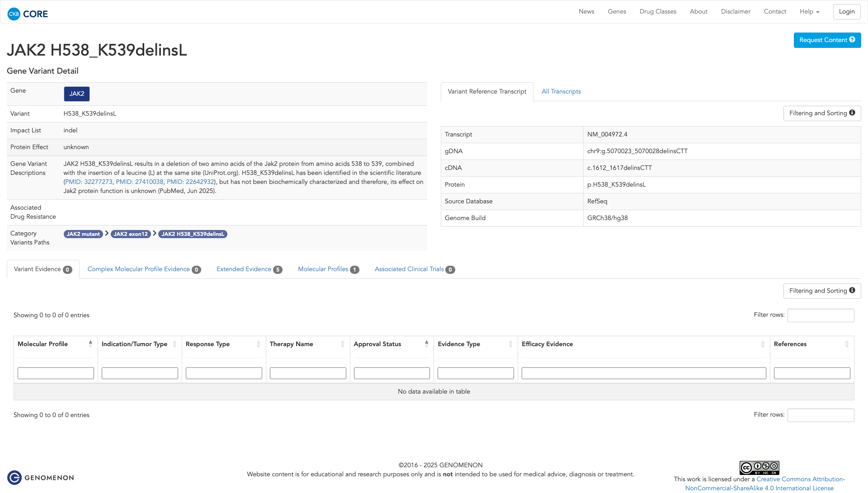Click the Creative Commons license badge
The image size is (868, 493).
pos(759,468)
